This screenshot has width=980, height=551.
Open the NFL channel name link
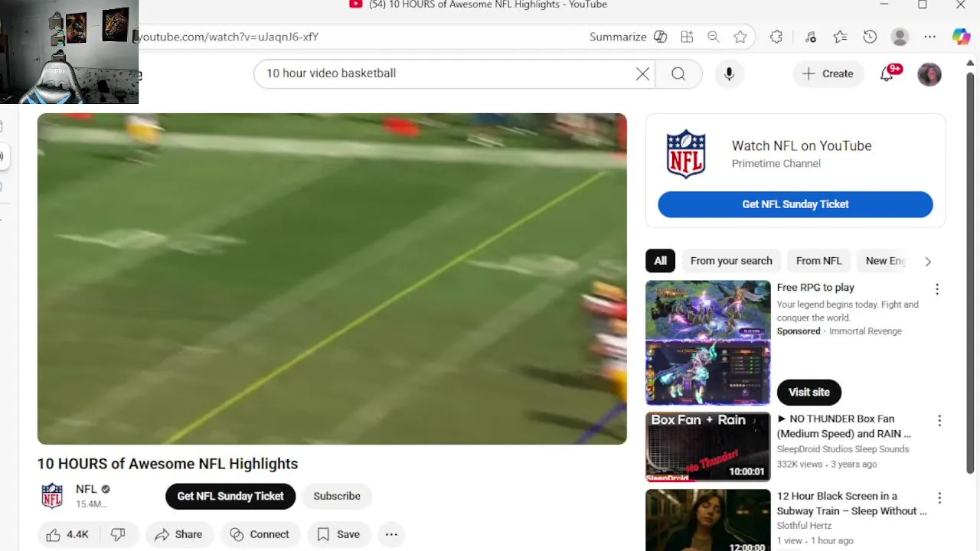click(87, 489)
